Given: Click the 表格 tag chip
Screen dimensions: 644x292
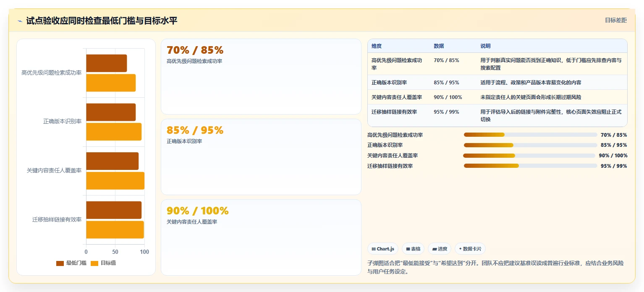Looking at the screenshot, I should click(413, 249).
